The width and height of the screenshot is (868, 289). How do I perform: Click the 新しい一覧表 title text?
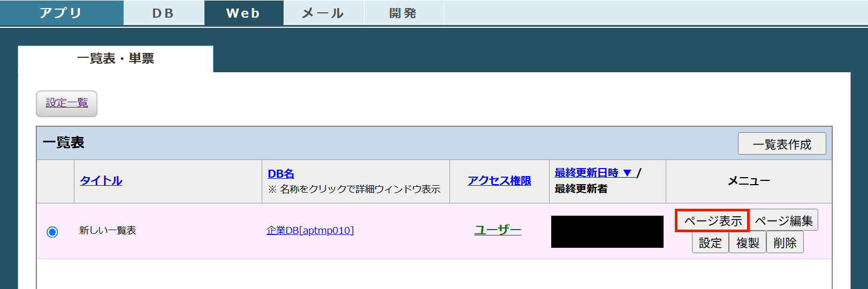108,231
